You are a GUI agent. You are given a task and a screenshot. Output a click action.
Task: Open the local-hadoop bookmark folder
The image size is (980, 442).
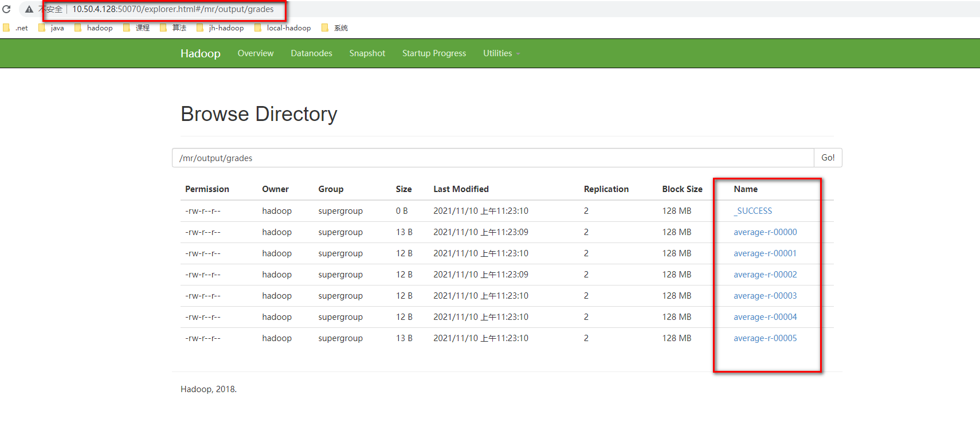(x=283, y=28)
